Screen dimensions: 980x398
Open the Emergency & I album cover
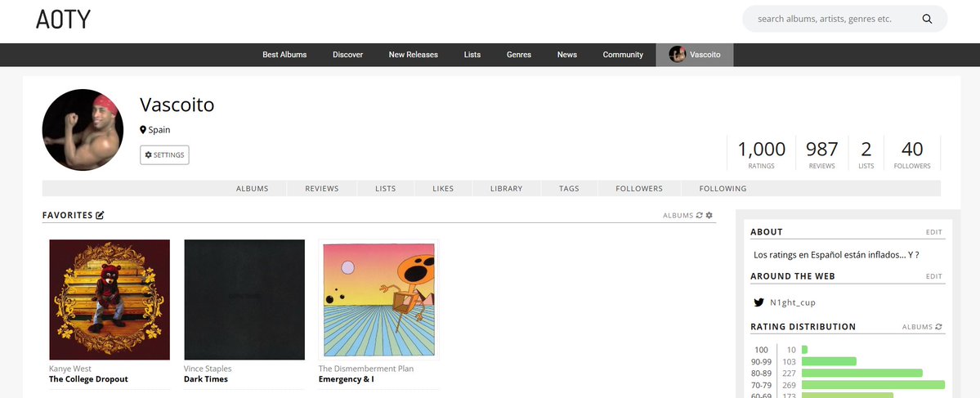tap(378, 300)
